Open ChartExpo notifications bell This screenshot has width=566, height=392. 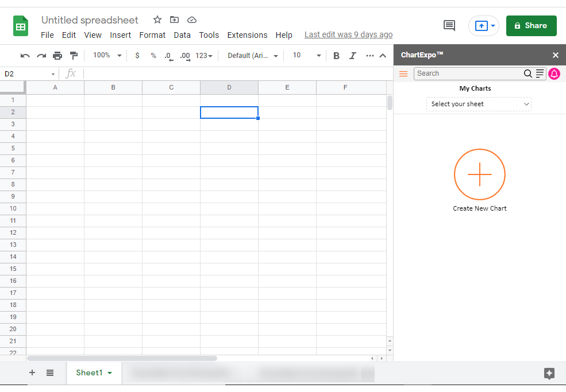(554, 73)
